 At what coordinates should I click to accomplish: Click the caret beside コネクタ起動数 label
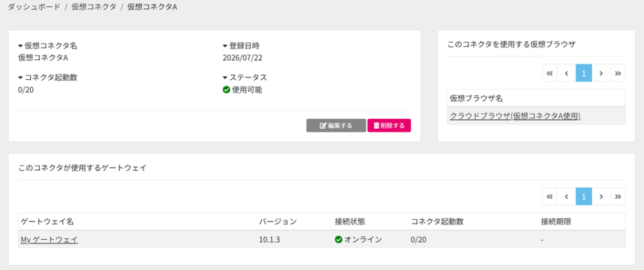pyautogui.click(x=21, y=78)
